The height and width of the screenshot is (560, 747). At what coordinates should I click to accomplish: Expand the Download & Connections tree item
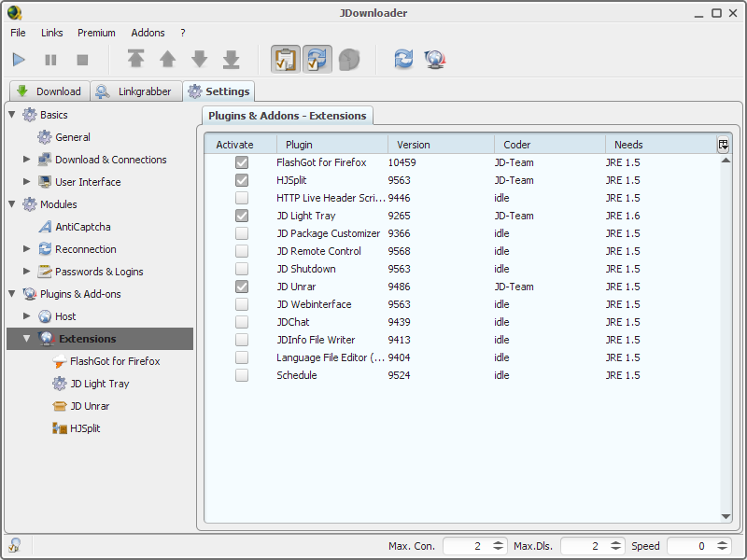coord(28,160)
